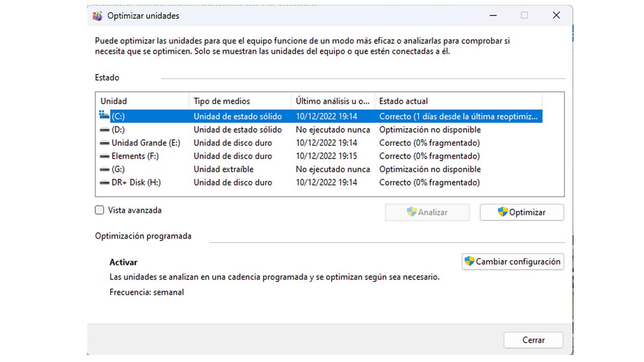
Task: Click the grayed-out Analizar button
Action: point(427,212)
